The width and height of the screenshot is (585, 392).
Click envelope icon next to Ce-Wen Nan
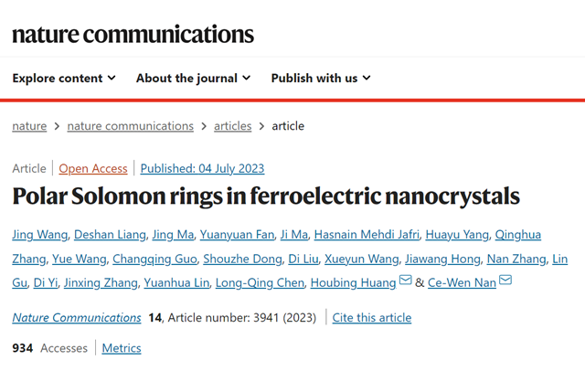[505, 281]
